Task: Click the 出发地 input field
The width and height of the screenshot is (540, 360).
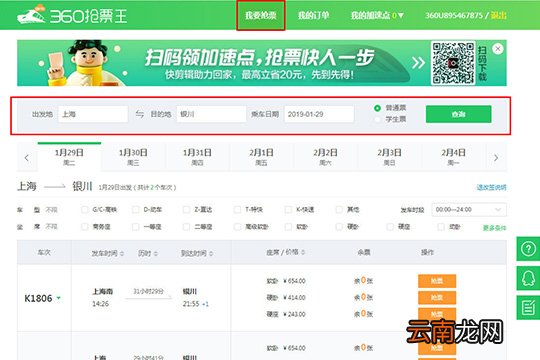Action: pyautogui.click(x=93, y=114)
